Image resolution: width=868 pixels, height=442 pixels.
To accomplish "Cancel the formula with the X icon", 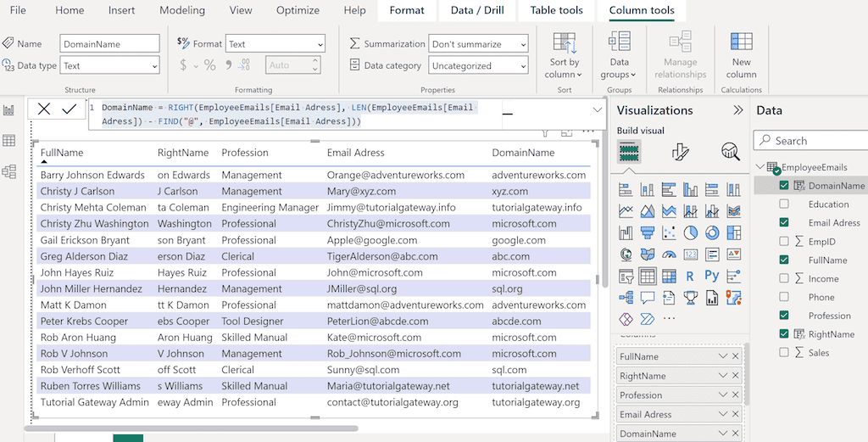I will pos(44,109).
